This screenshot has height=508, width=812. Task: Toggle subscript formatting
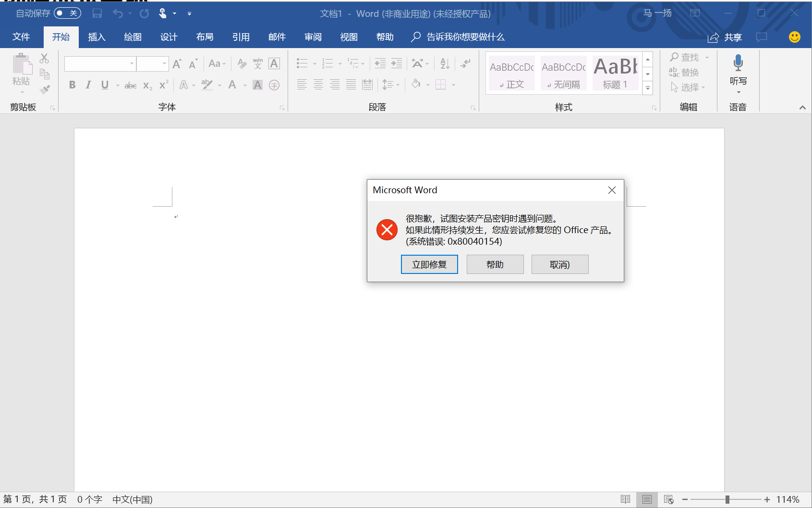(147, 86)
